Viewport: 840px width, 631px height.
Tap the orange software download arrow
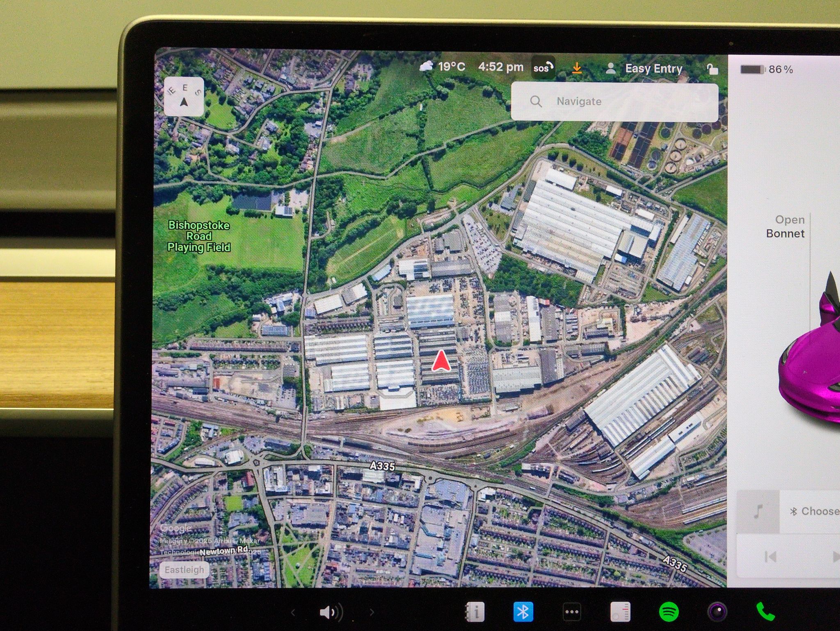(577, 68)
